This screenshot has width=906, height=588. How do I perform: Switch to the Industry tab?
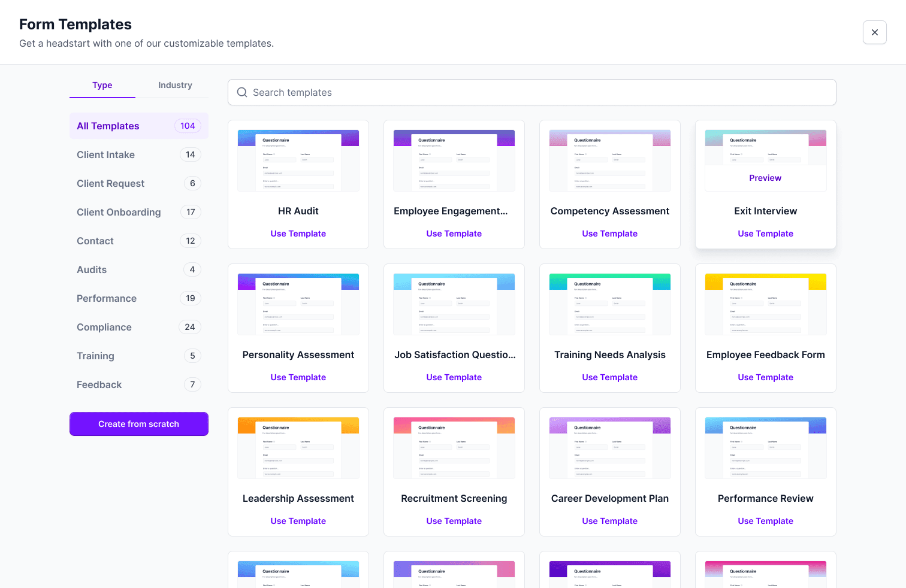pyautogui.click(x=175, y=85)
